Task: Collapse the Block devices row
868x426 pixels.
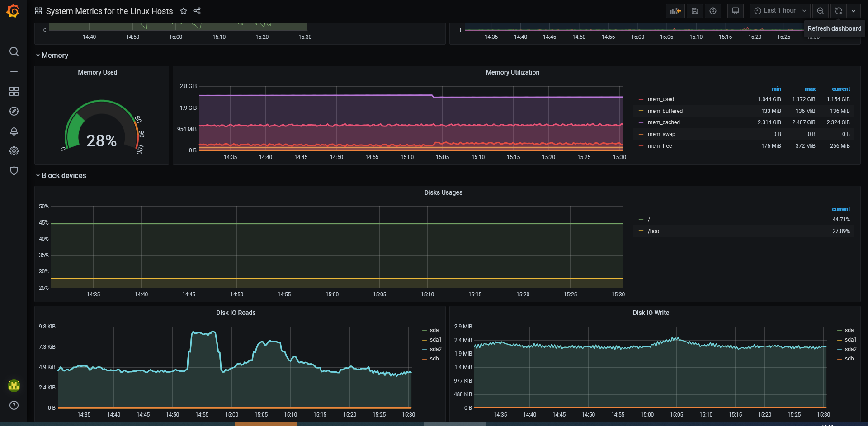Action: (63, 175)
